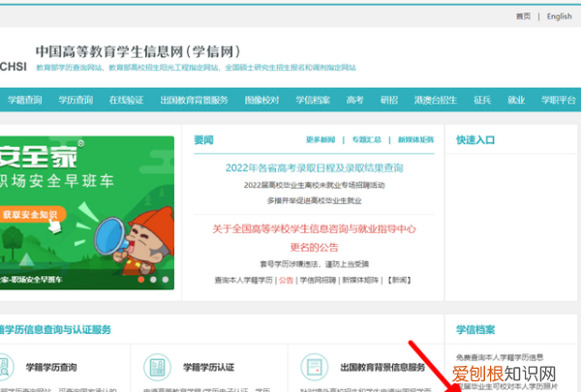Click the 安全家 banner image

point(87,213)
